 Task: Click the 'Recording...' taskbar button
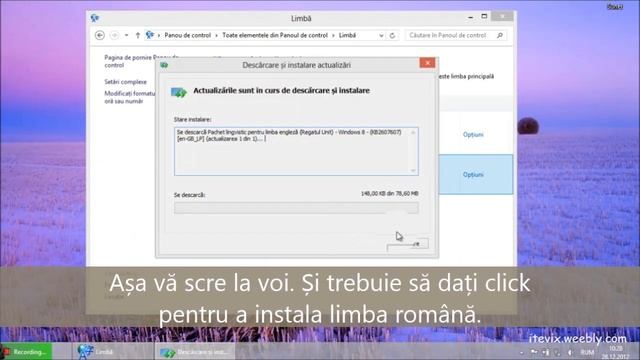(26, 352)
